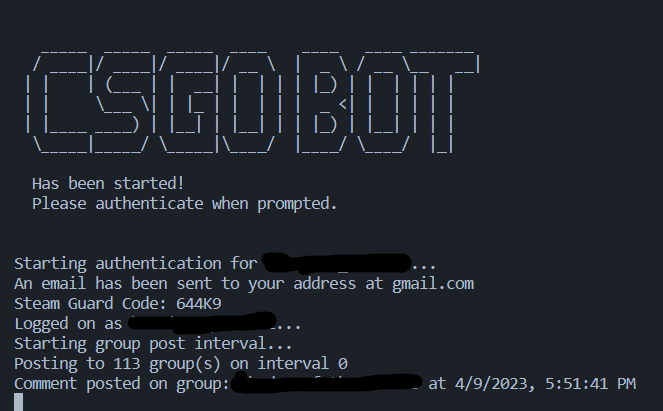Click redacted group name in comment line
This screenshot has width=663, height=411.
pos(327,383)
